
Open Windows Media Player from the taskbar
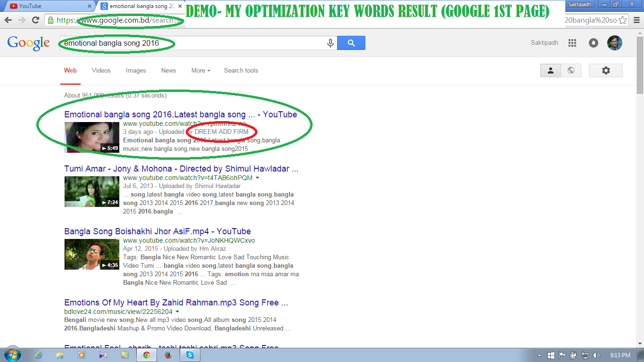pyautogui.click(x=82, y=355)
